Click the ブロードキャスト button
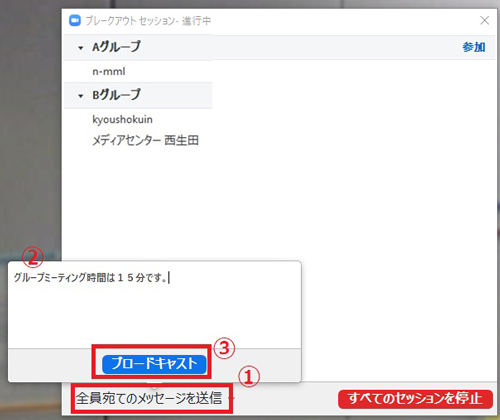500x420 pixels. coord(154,363)
